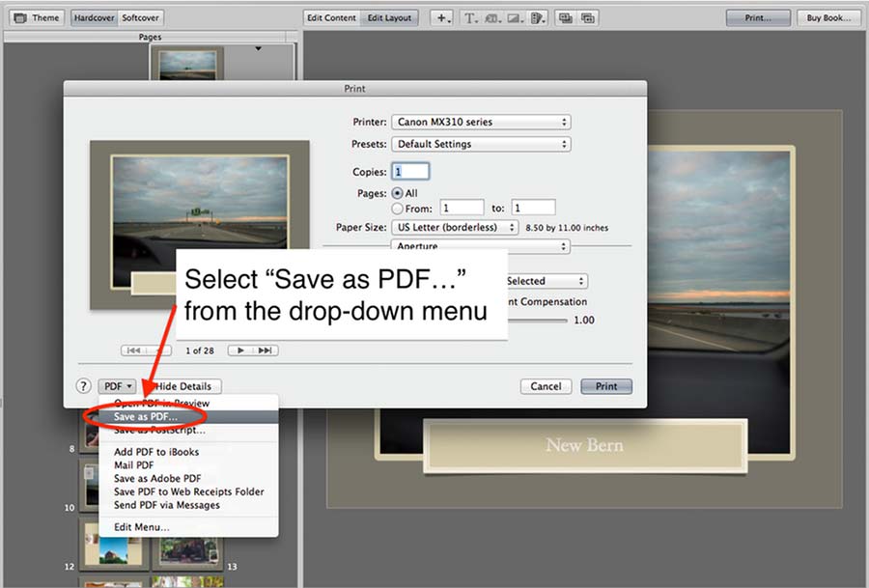
Task: Click the Theme button in toolbar
Action: point(38,17)
